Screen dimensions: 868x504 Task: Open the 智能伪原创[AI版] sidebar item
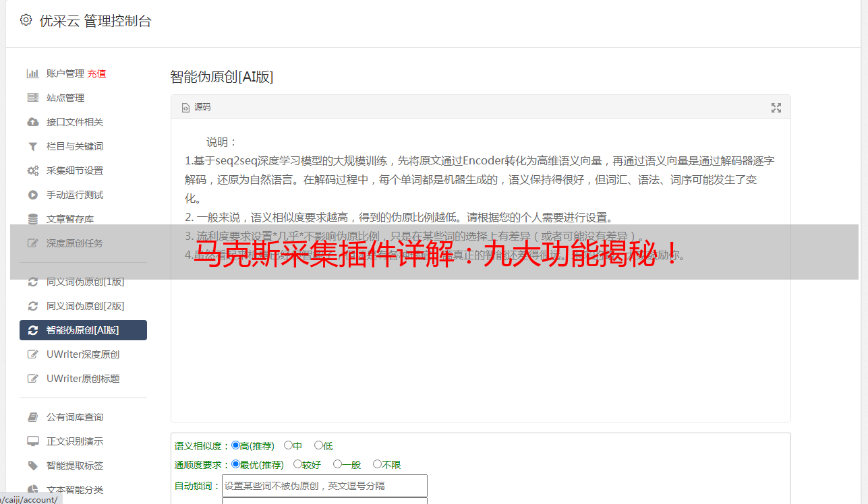[83, 330]
